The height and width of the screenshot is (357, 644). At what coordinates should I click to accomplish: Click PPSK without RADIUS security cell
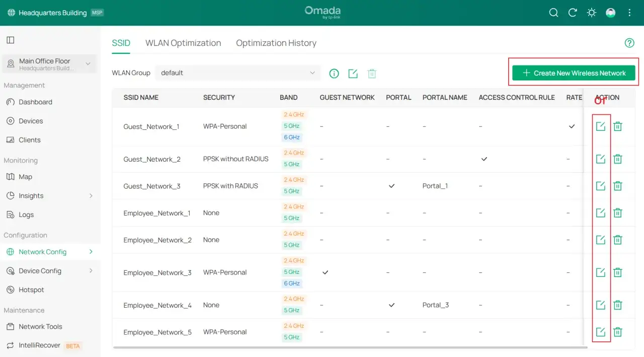click(x=236, y=159)
